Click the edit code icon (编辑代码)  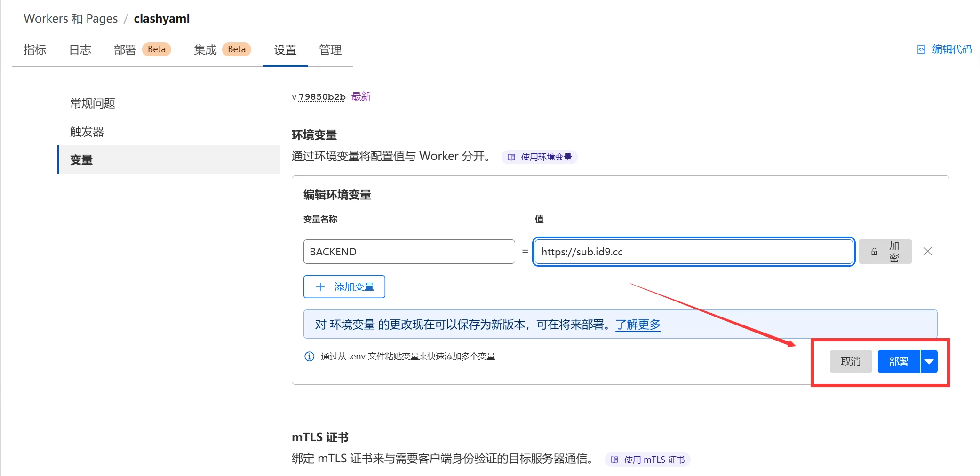tap(921, 49)
